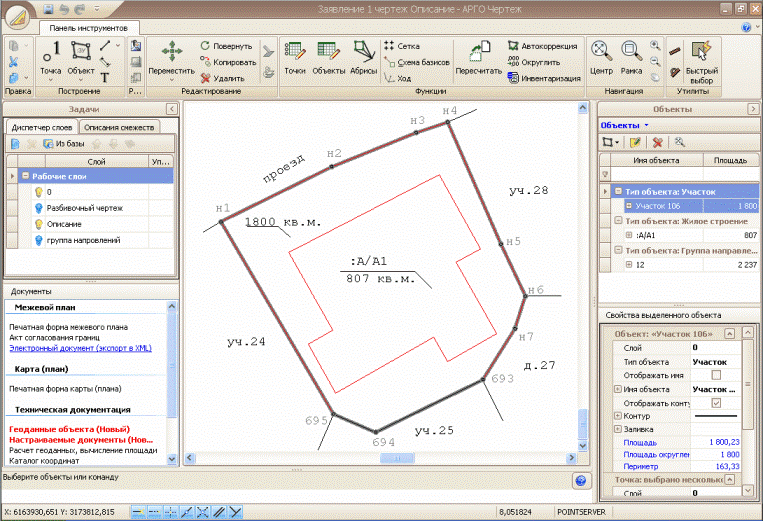Click Округлить rounding function

534,62
